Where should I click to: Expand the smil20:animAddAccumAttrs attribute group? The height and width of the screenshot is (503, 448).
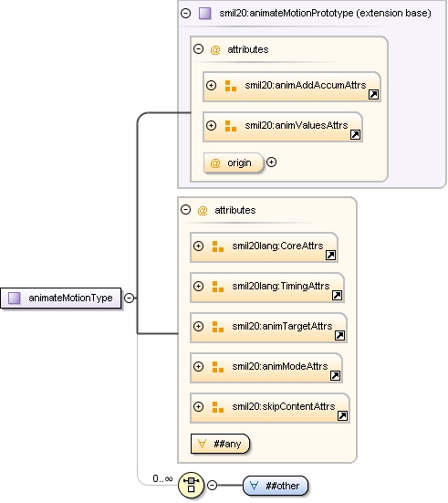(x=211, y=85)
